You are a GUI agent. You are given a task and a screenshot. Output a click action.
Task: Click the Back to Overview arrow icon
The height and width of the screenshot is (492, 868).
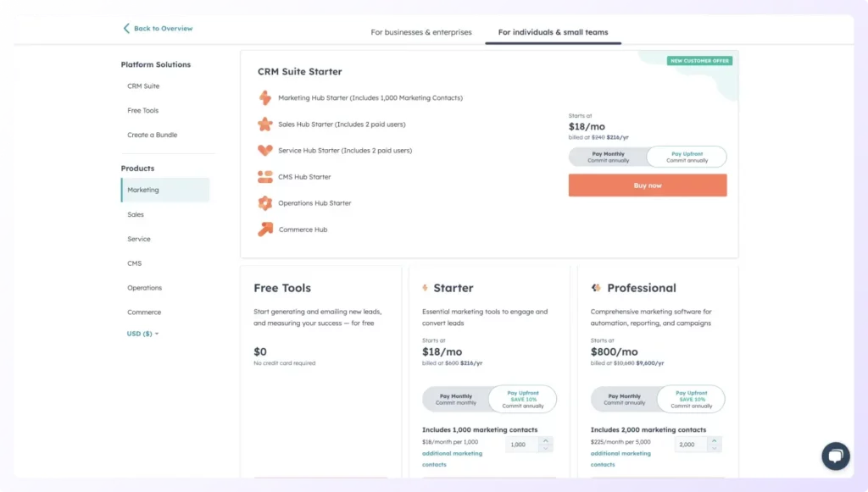pos(126,28)
